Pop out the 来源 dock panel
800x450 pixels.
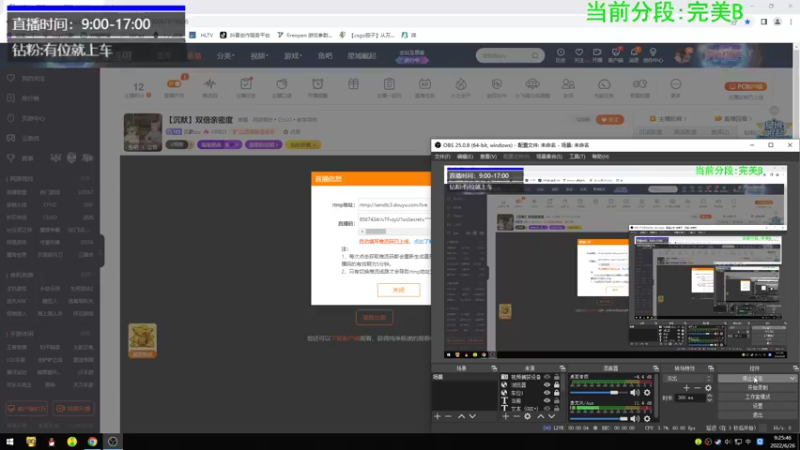562,368
